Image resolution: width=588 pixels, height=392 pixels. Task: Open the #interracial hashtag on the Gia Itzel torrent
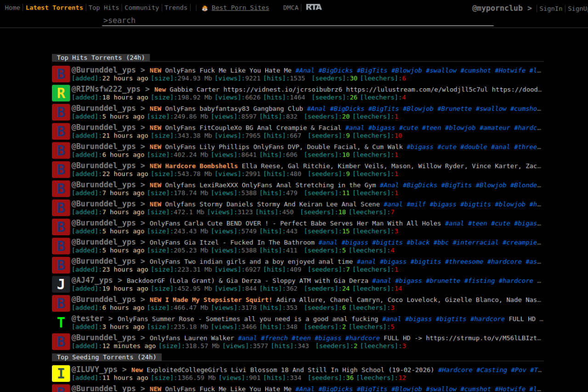click(x=475, y=242)
